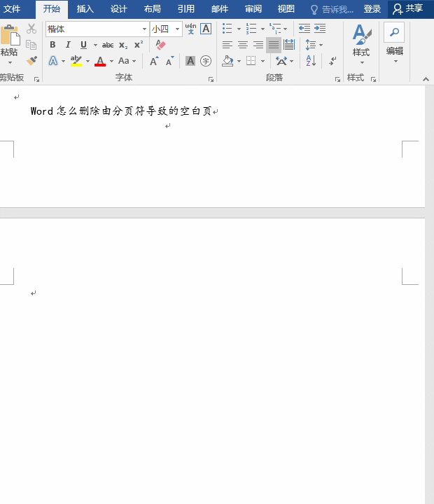The image size is (434, 504).
Task: Open the 小四 font size dropdown
Action: point(178,29)
